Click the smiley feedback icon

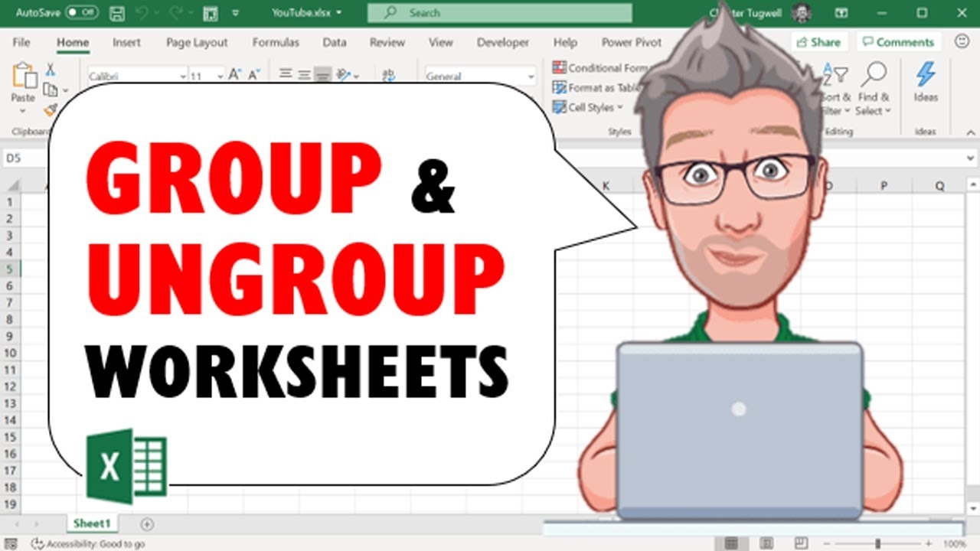pos(962,41)
